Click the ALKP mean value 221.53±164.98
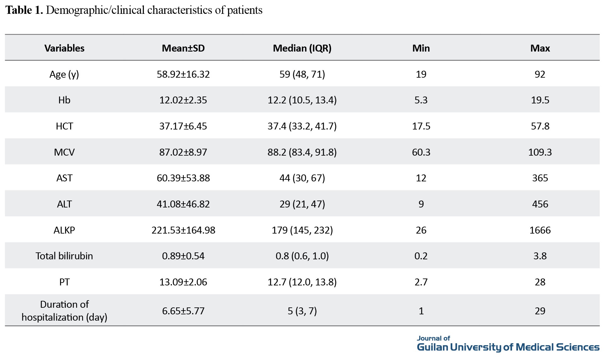This screenshot has height=364, width=608. point(183,230)
